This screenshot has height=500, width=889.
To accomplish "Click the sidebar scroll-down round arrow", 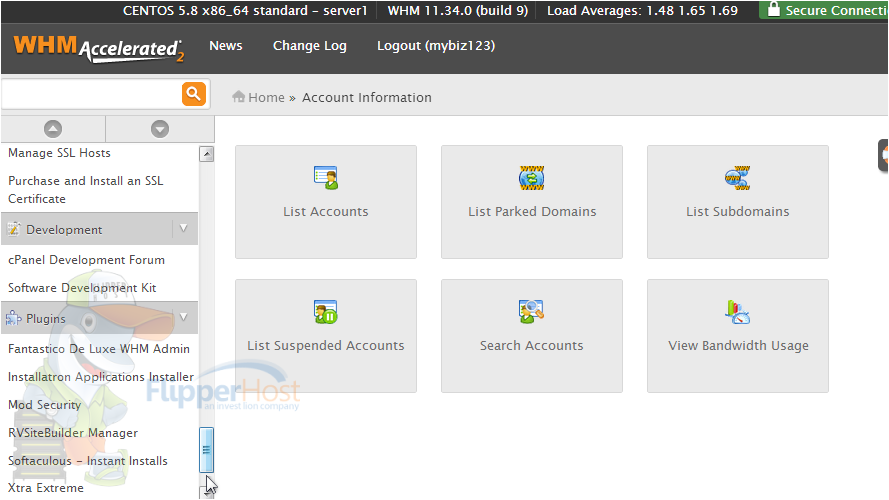I will [x=160, y=129].
